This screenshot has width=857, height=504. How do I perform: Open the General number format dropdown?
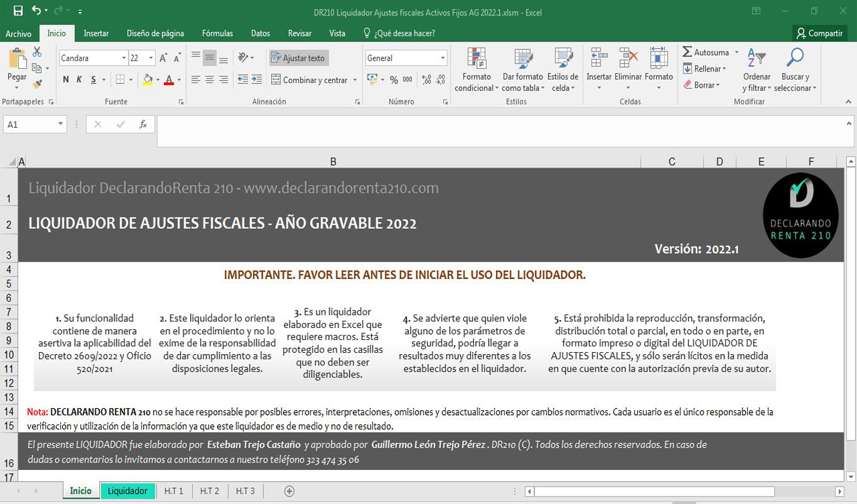point(443,58)
